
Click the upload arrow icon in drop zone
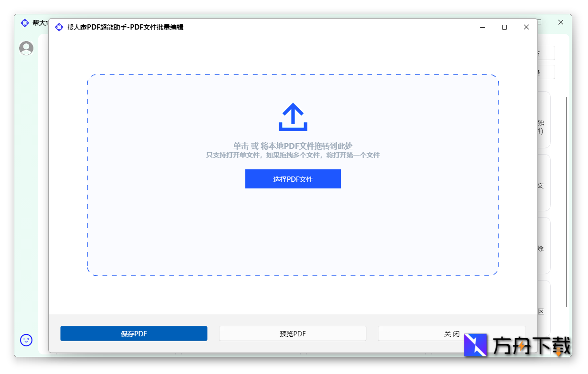click(x=293, y=116)
